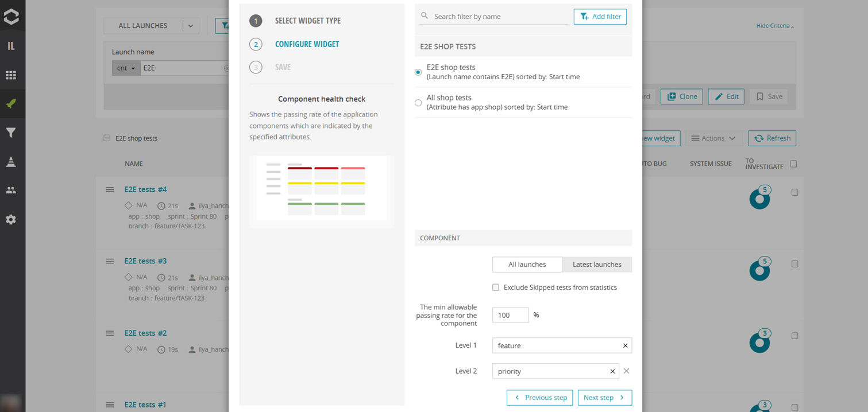Viewport: 868px width, 412px height.
Task: Open the Launches rocket icon
Action: click(x=11, y=104)
